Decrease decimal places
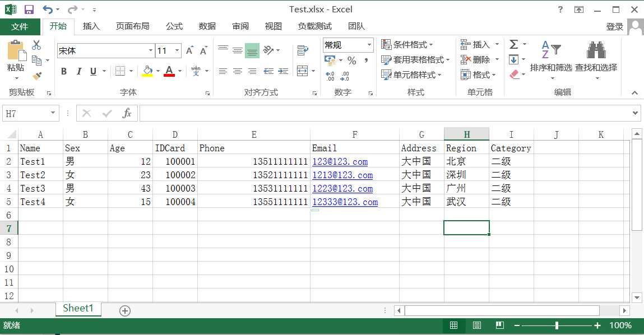Viewport: 644px width, 335px height. pyautogui.click(x=345, y=76)
